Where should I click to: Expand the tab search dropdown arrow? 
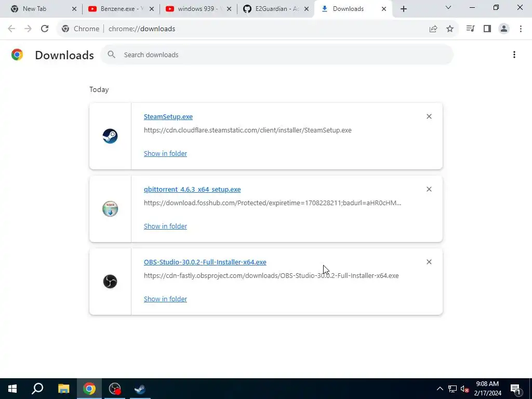tap(448, 7)
